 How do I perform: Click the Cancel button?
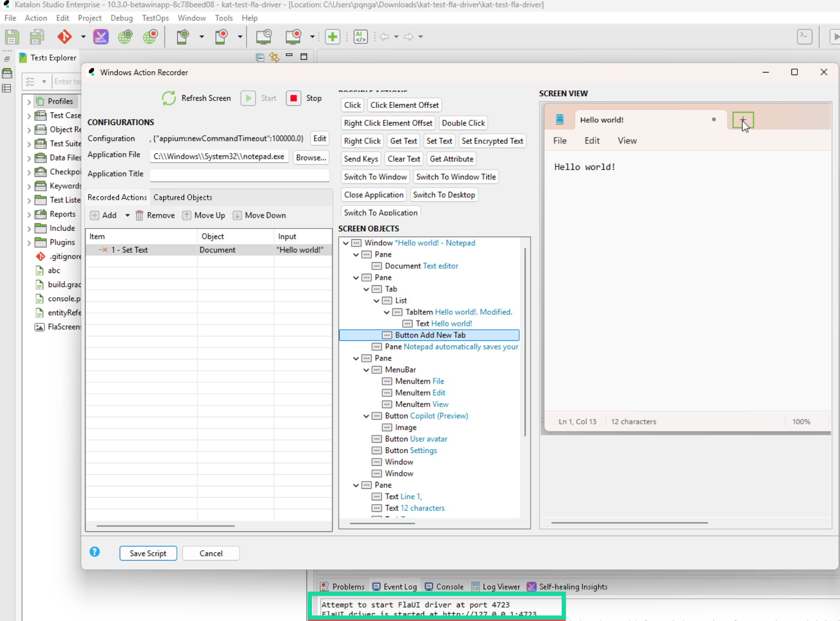click(x=211, y=553)
